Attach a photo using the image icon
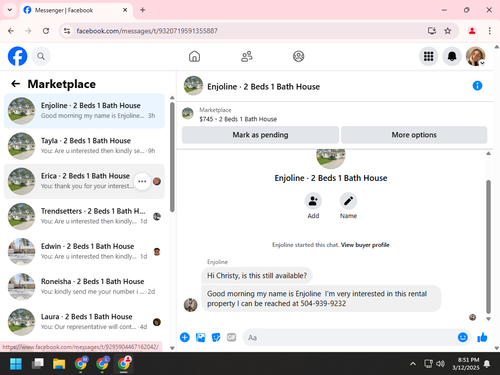The height and width of the screenshot is (375, 500). tap(200, 337)
